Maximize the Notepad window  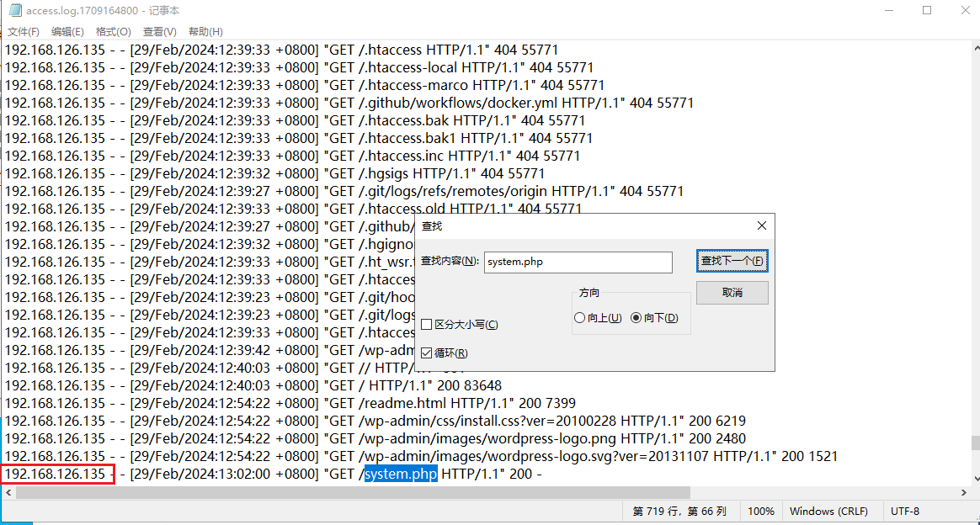tap(927, 10)
